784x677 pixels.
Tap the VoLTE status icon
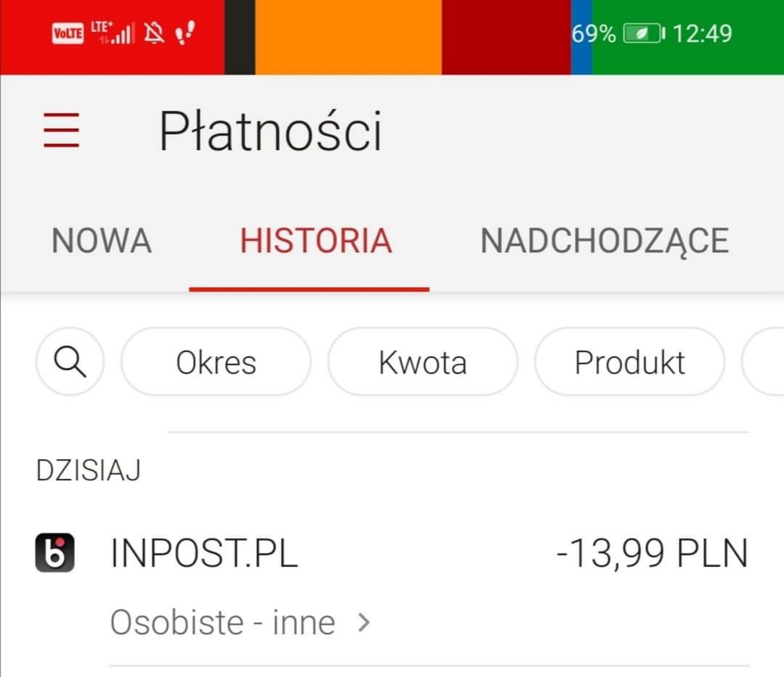tap(68, 33)
